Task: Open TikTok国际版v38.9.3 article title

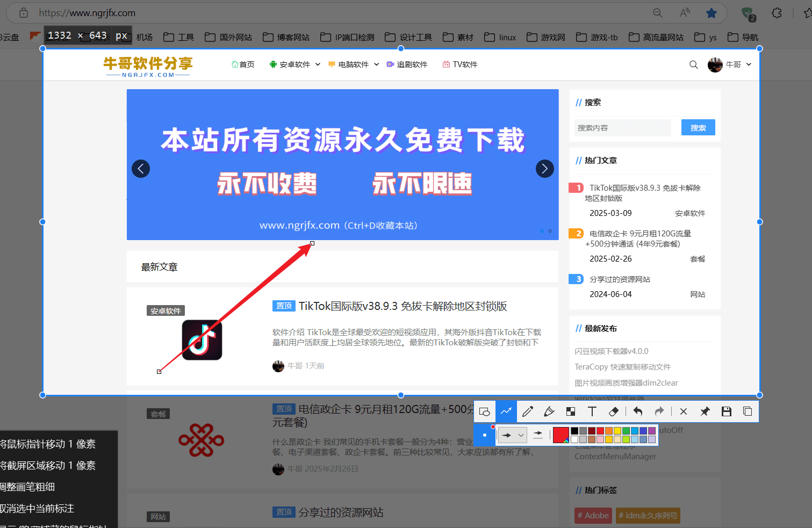Action: pyautogui.click(x=403, y=306)
